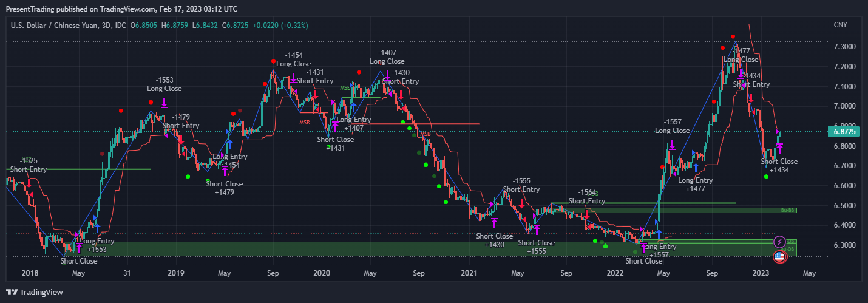Click the 2023 time axis label
Screen dimensions: 868x303
(x=761, y=273)
